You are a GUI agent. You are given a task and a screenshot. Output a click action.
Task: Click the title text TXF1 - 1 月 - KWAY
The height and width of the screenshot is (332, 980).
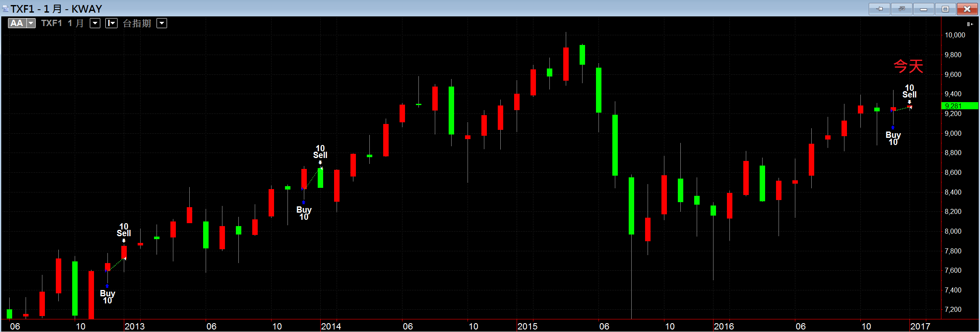coord(56,9)
